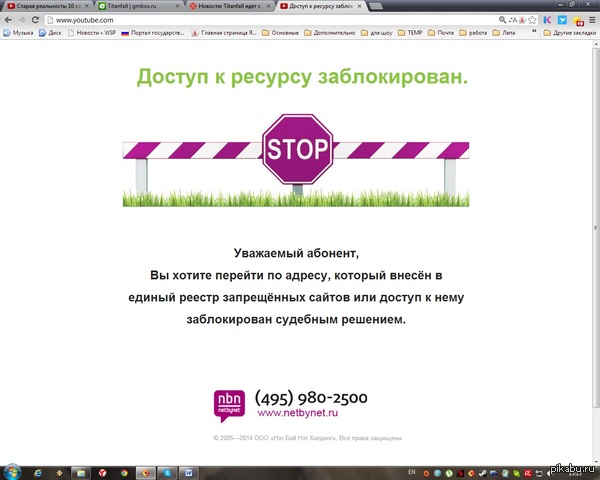Open the Skype taskbar button
This screenshot has width=600, height=480.
point(167,473)
